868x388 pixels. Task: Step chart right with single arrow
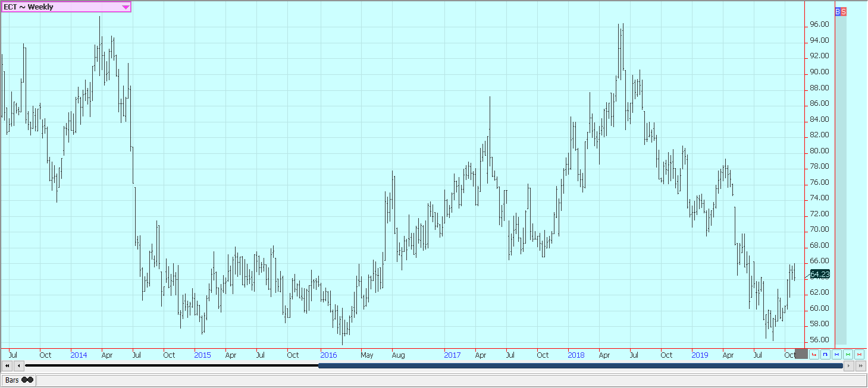848,366
